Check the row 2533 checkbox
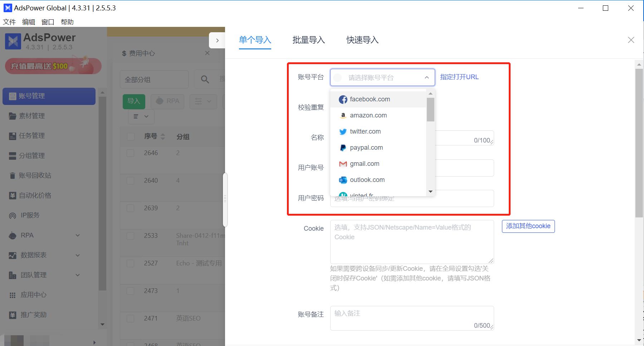 tap(131, 236)
